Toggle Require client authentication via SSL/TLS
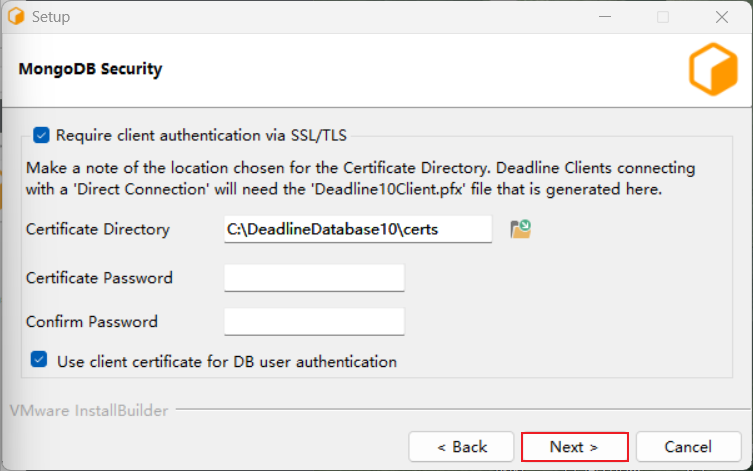This screenshot has width=753, height=471. coord(41,135)
